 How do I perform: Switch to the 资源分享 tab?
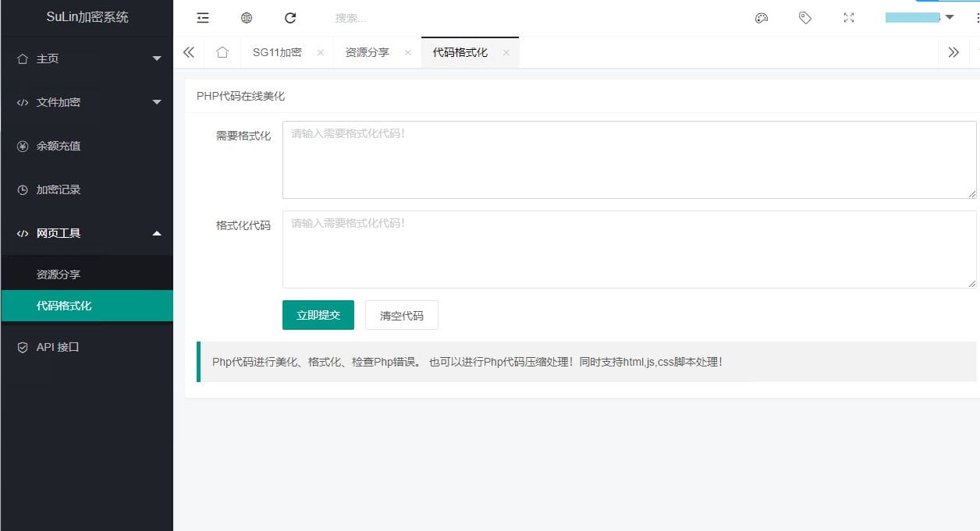tap(367, 51)
